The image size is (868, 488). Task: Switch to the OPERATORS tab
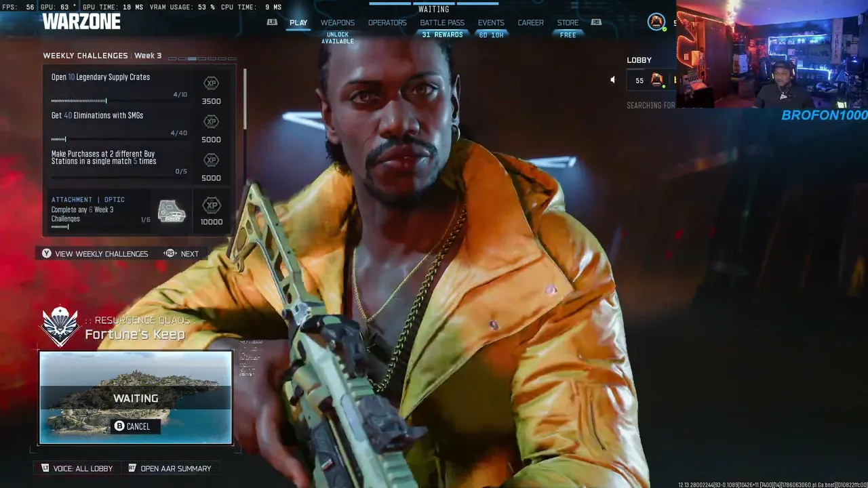tap(387, 22)
